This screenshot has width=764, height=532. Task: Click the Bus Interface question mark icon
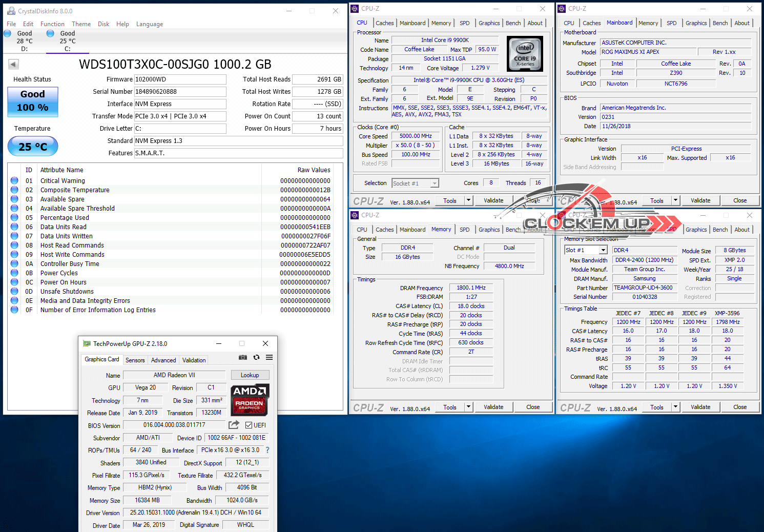pos(267,450)
